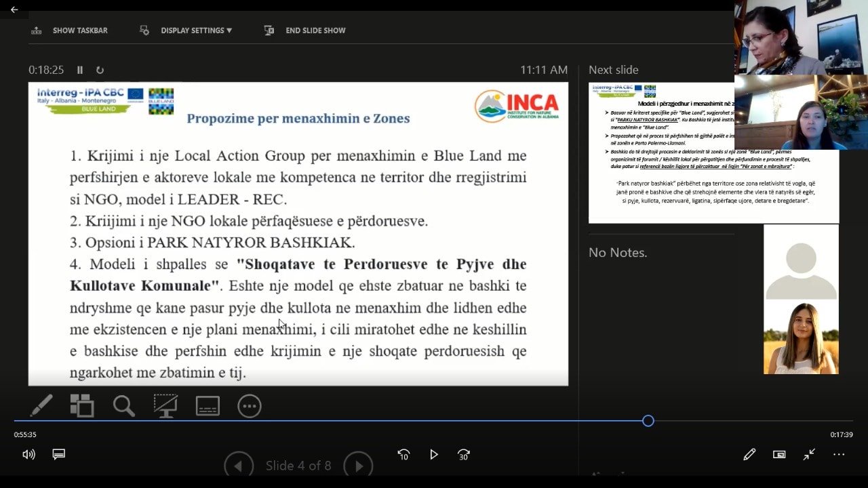Skip back 10 seconds
Viewport: 868px width, 488px height.
tap(403, 455)
